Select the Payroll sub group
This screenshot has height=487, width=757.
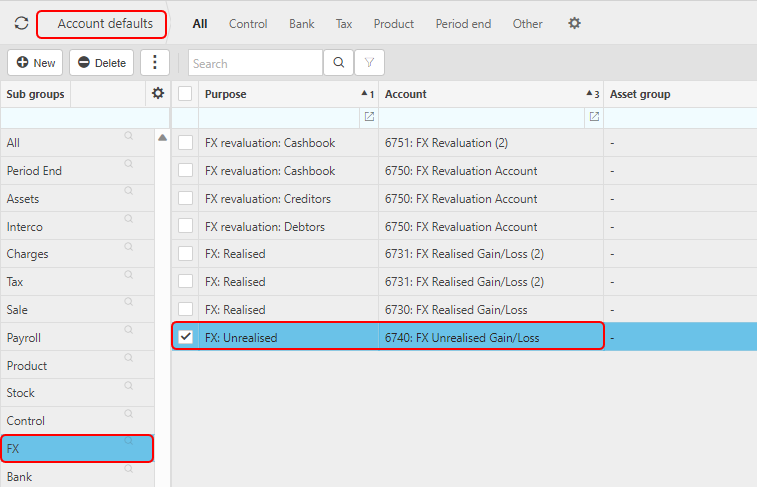point(77,337)
